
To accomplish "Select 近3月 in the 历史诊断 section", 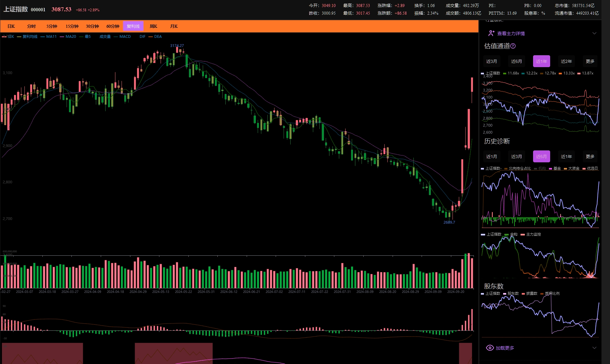I will [x=517, y=157].
